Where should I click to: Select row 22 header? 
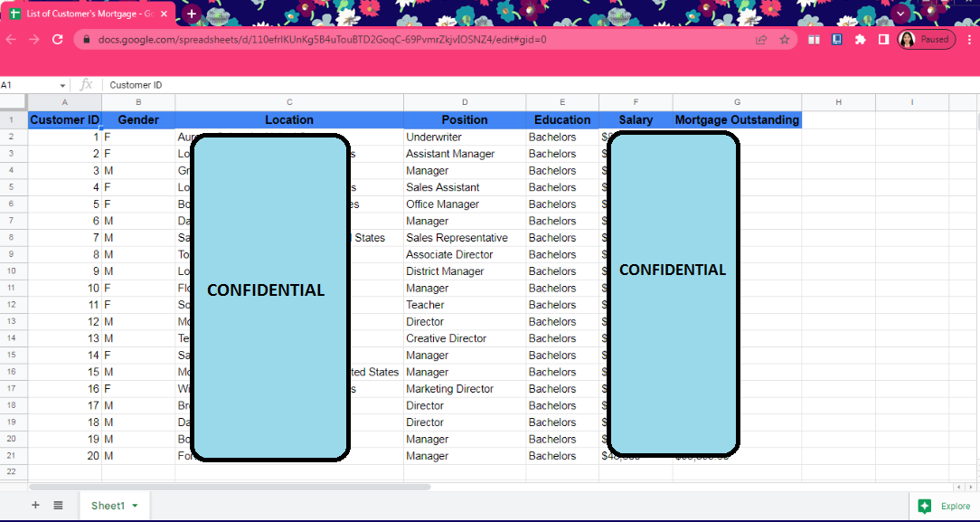click(14, 472)
